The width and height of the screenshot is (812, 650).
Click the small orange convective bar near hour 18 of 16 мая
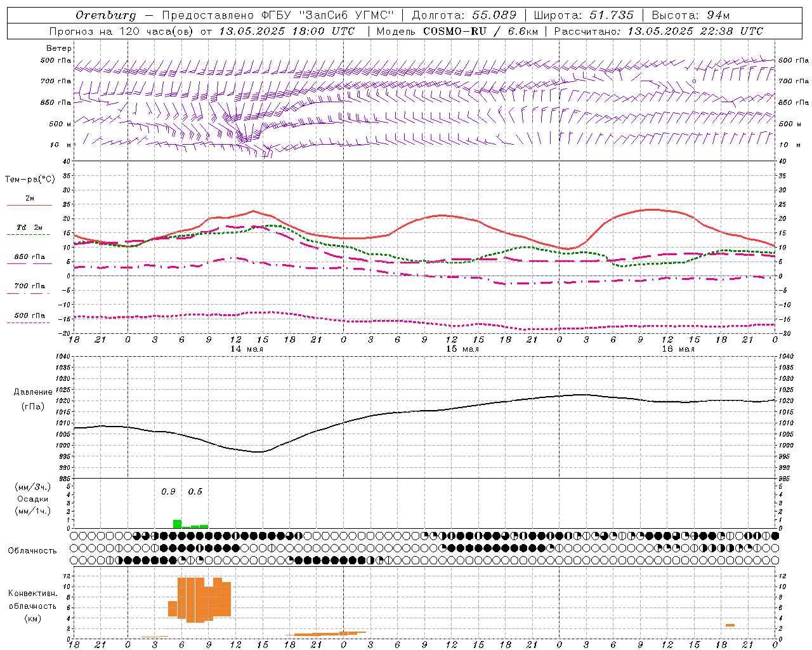tap(730, 625)
